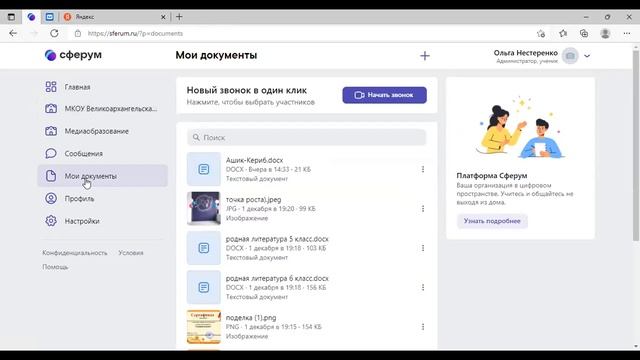Switch to the Сферум pinned tab
The image size is (640, 360).
pos(31,17)
